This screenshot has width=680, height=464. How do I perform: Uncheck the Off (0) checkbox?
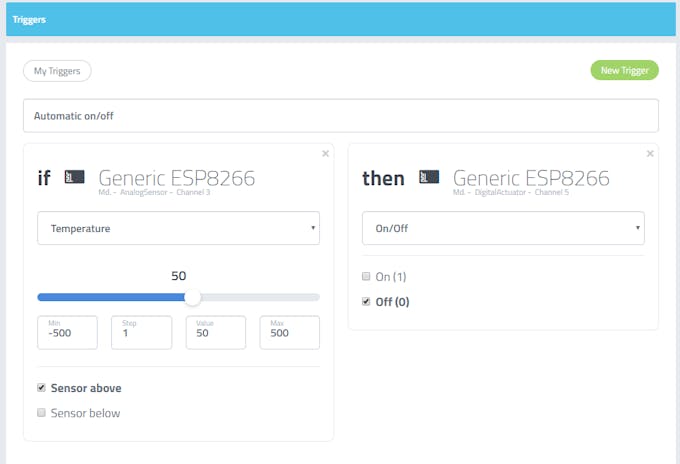[x=366, y=301]
